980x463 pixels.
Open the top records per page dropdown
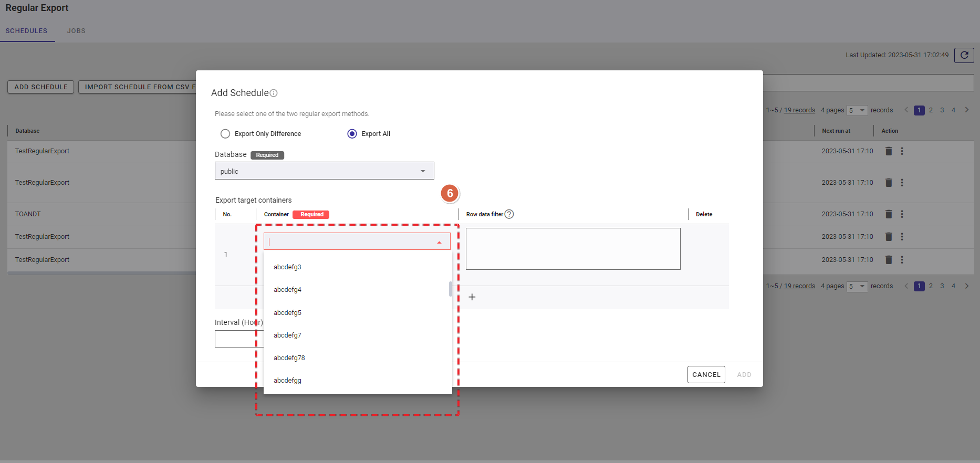pyautogui.click(x=857, y=110)
